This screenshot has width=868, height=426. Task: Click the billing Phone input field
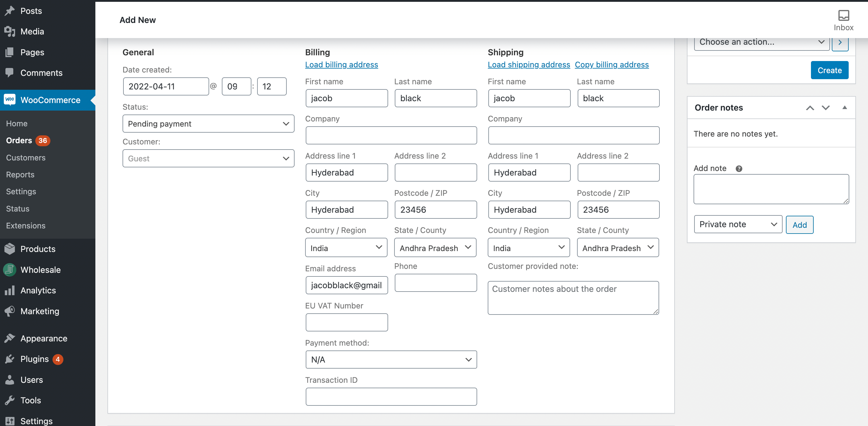[x=435, y=283]
